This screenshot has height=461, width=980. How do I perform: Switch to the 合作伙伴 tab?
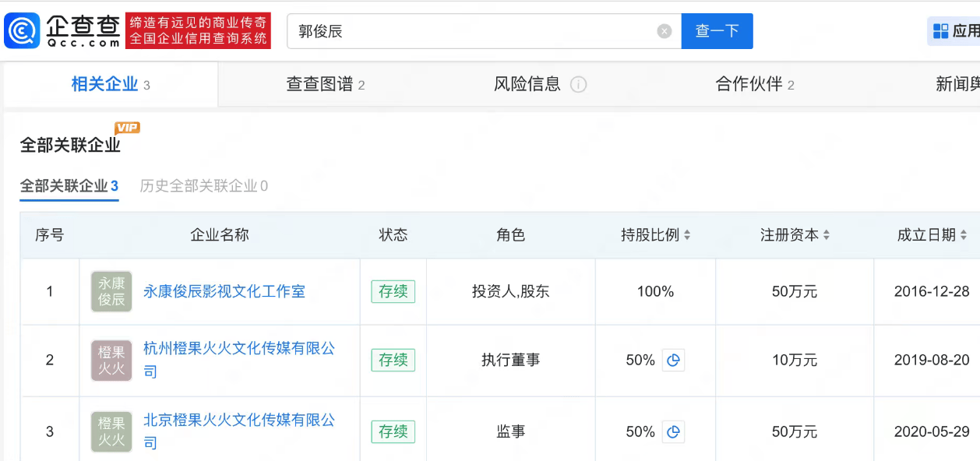(x=754, y=85)
